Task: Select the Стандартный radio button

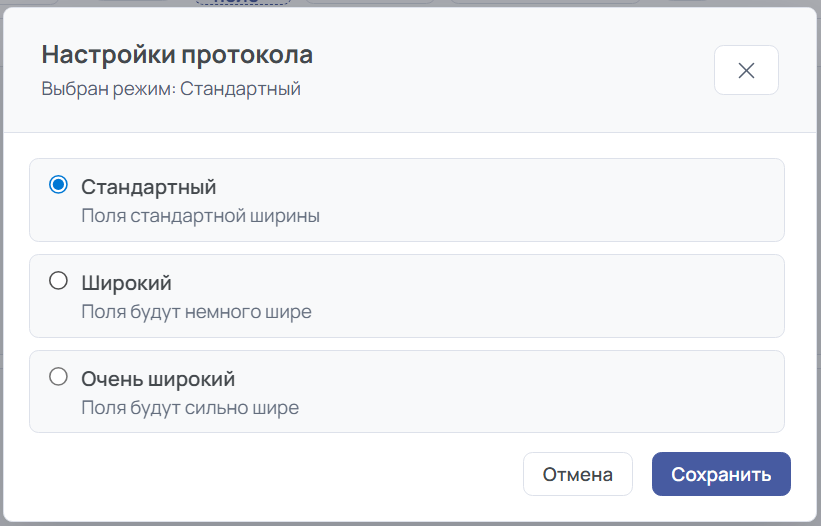Action: pyautogui.click(x=58, y=185)
